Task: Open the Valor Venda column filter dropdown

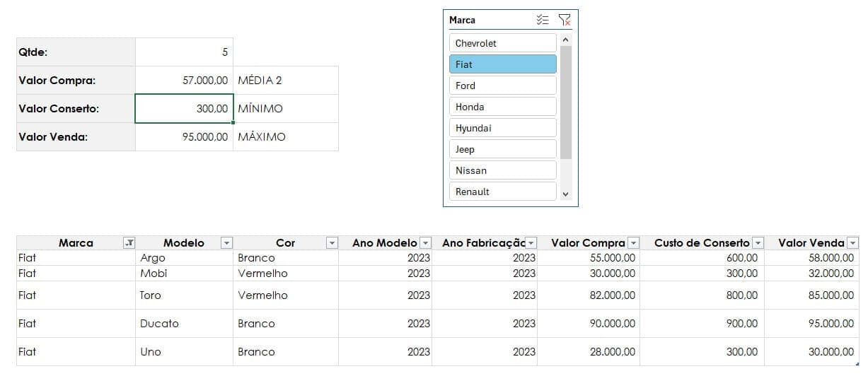Action: (853, 243)
